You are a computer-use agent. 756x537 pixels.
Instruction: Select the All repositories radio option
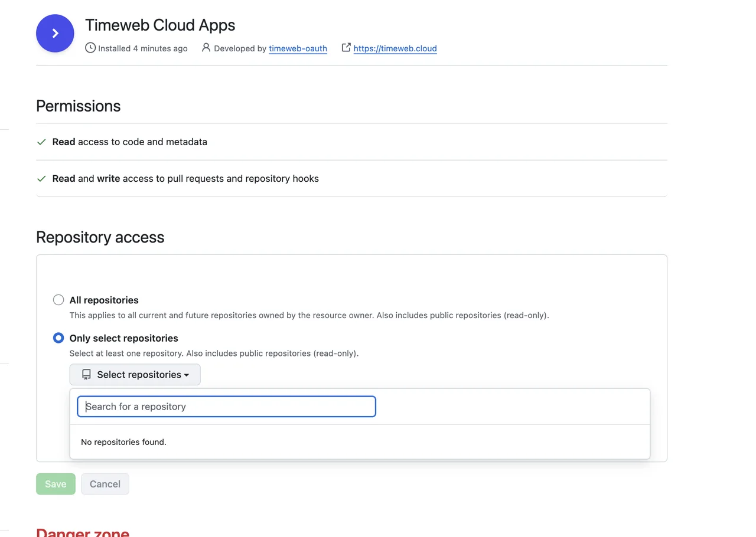pyautogui.click(x=58, y=300)
